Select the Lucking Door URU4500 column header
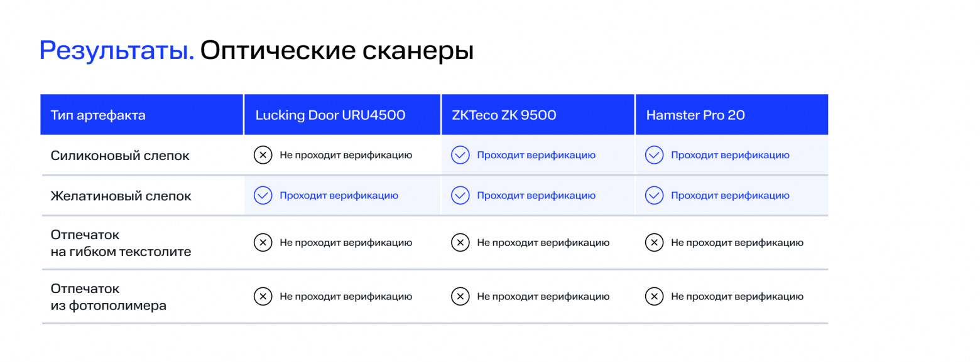The image size is (980, 362). tap(330, 115)
